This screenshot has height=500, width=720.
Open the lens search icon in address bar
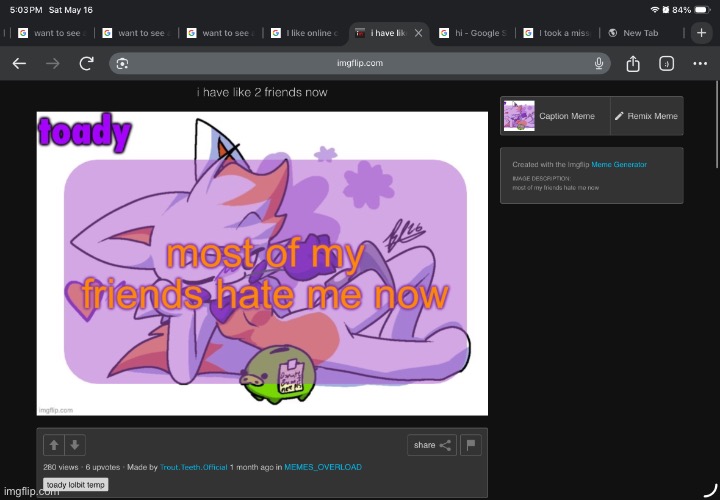pos(122,63)
